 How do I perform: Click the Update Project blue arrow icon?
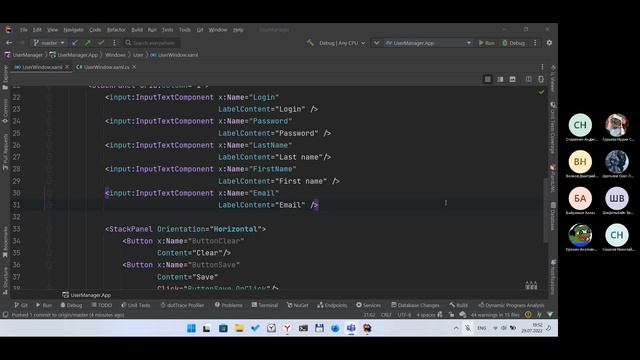[x=75, y=43]
